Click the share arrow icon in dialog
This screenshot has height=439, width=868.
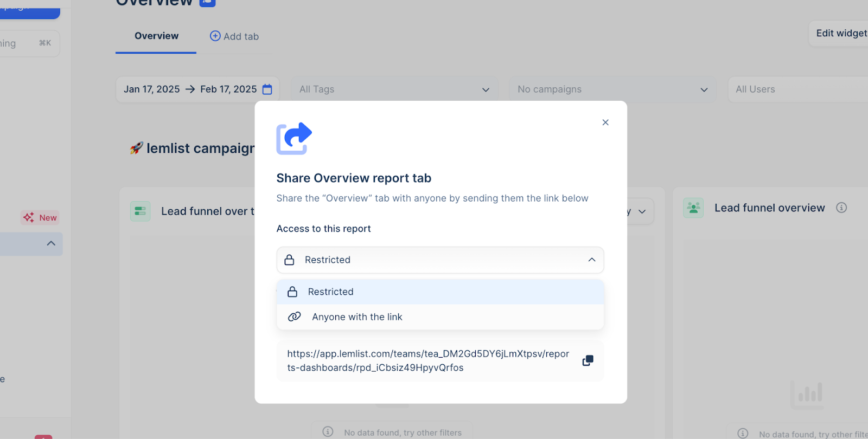294,138
